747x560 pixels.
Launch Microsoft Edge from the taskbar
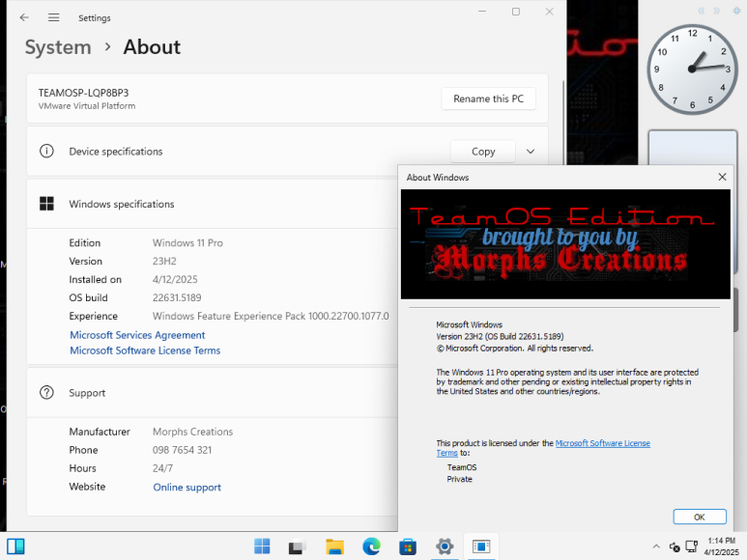tap(371, 546)
